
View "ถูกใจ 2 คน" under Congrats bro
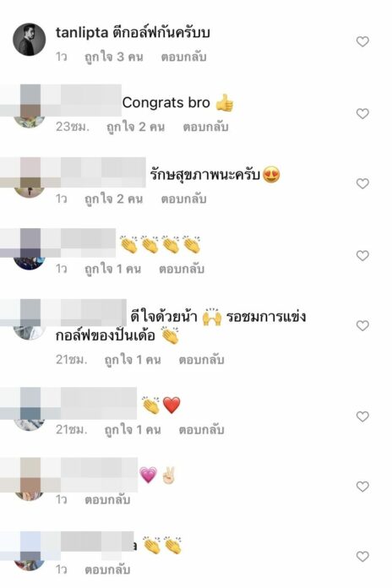click(135, 127)
